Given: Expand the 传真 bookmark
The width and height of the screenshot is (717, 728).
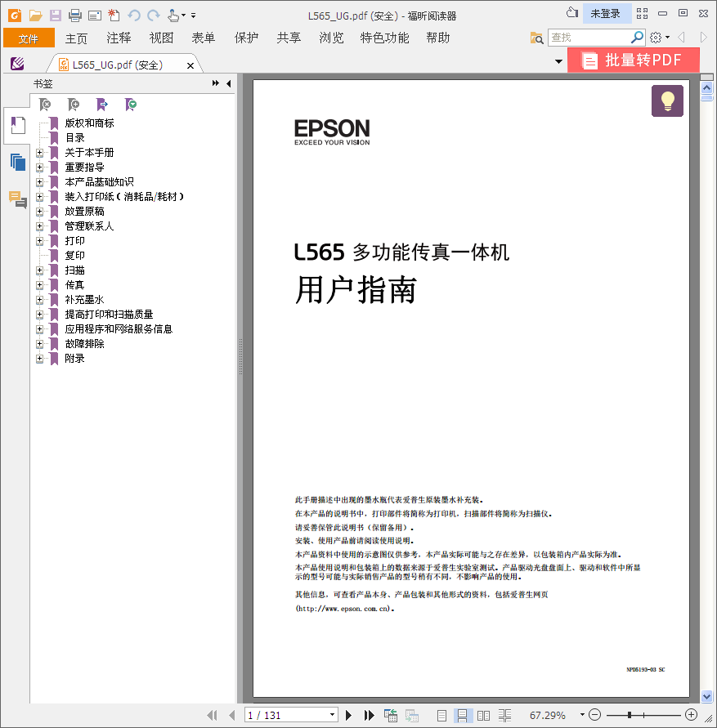Looking at the screenshot, I should point(39,284).
